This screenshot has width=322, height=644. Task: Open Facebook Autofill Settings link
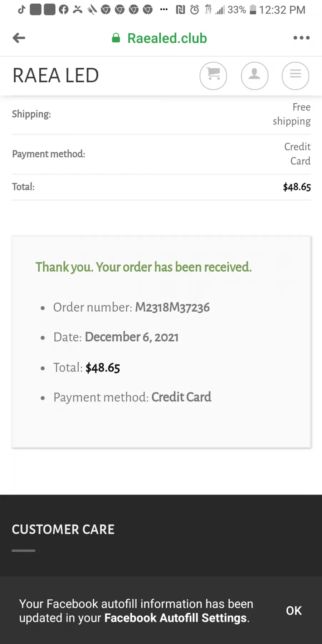pos(175,618)
